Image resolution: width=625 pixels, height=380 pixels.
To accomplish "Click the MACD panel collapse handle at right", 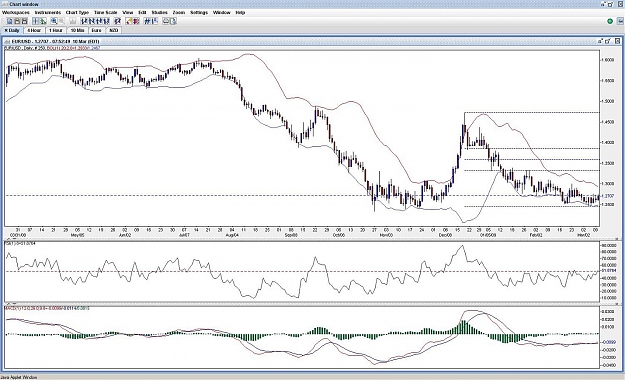I will 618,304.
